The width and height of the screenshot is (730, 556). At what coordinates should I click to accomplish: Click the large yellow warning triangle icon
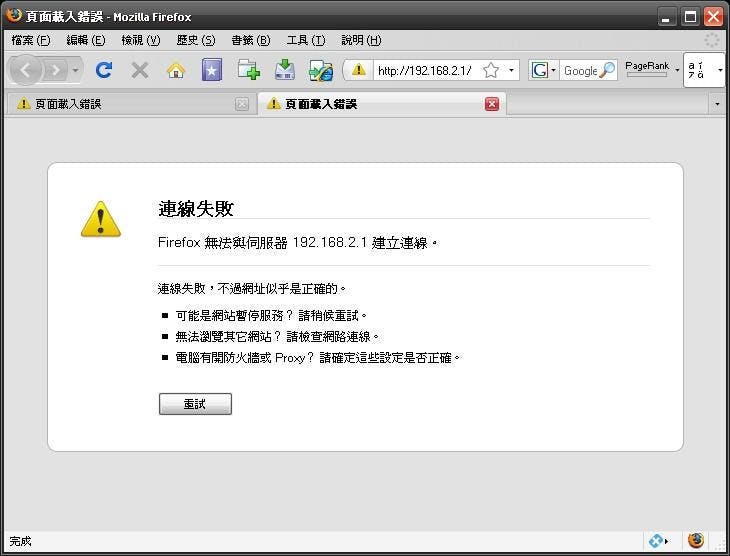(x=101, y=219)
